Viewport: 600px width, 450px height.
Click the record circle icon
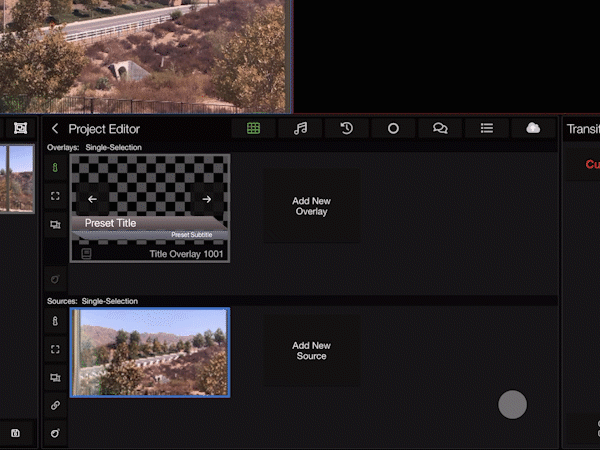tap(393, 128)
